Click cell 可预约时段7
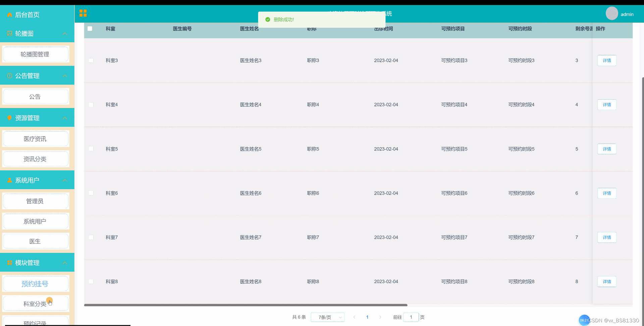The image size is (644, 326). (x=521, y=237)
